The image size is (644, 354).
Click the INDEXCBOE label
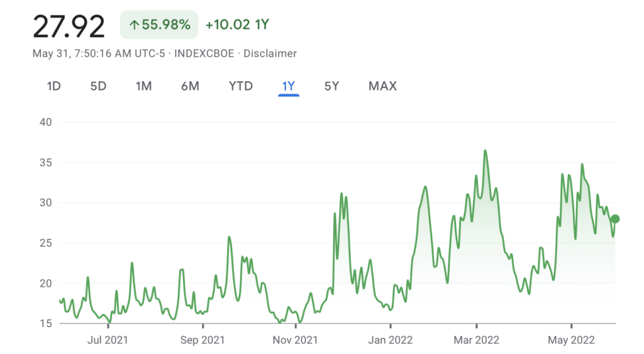pyautogui.click(x=204, y=53)
